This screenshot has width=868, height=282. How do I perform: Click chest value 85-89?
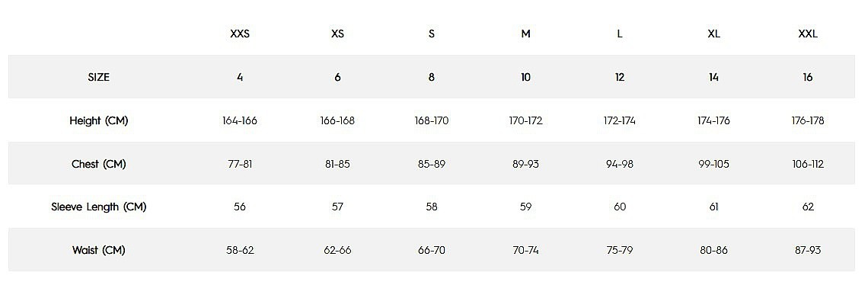[432, 164]
